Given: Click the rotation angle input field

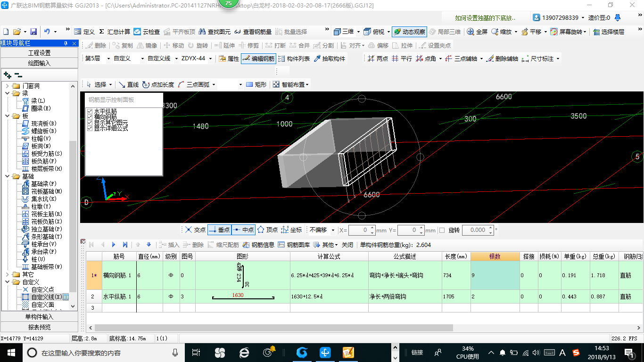Looking at the screenshot, I should [475, 230].
